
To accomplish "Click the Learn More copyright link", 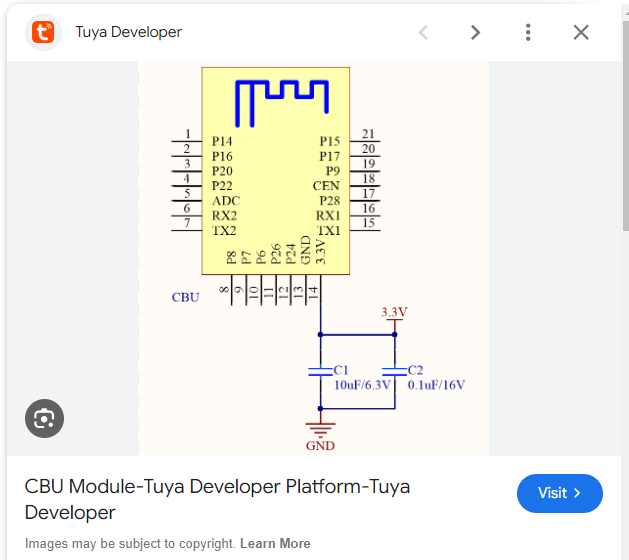I will 275,543.
